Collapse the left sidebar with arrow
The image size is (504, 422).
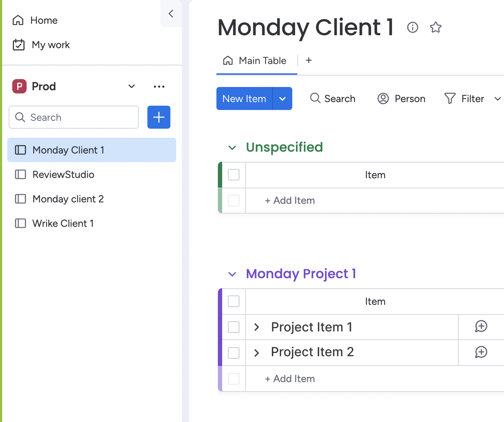click(x=171, y=14)
